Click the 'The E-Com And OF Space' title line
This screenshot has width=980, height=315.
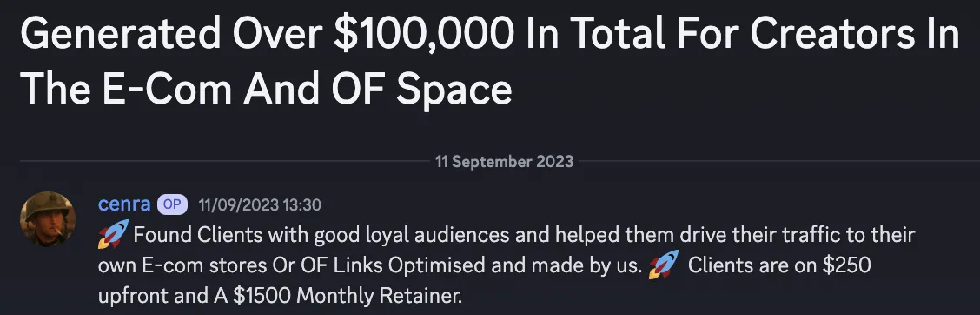[266, 88]
